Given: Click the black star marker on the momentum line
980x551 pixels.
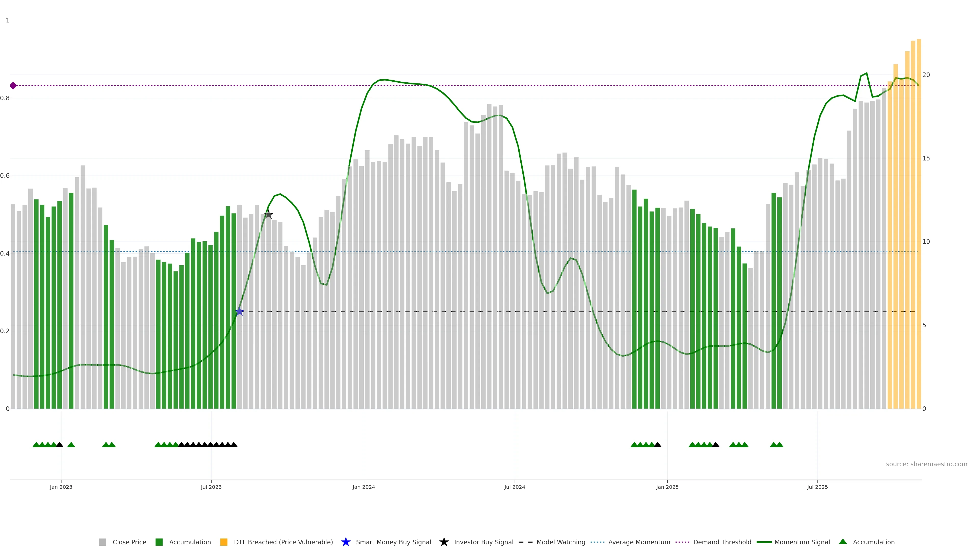Looking at the screenshot, I should pos(268,215).
